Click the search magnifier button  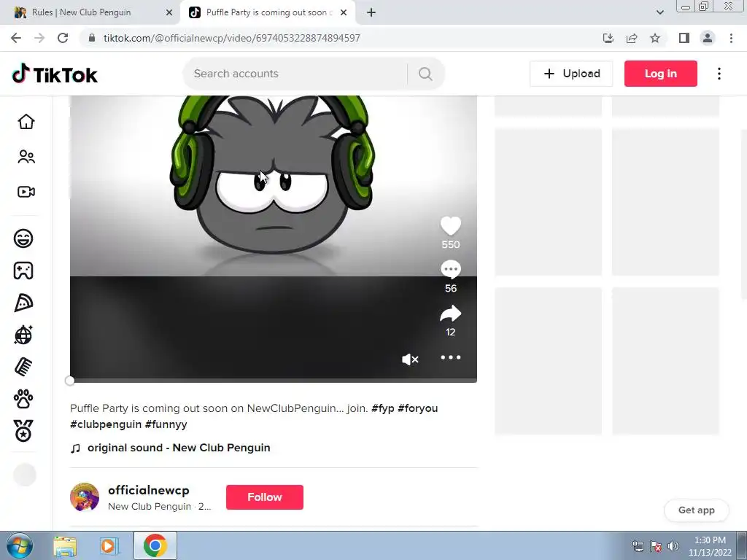click(x=425, y=74)
